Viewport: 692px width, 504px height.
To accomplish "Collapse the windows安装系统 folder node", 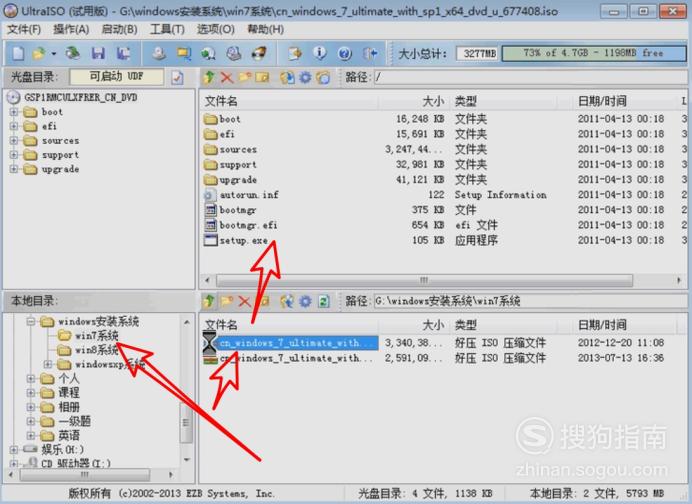I will [x=30, y=321].
